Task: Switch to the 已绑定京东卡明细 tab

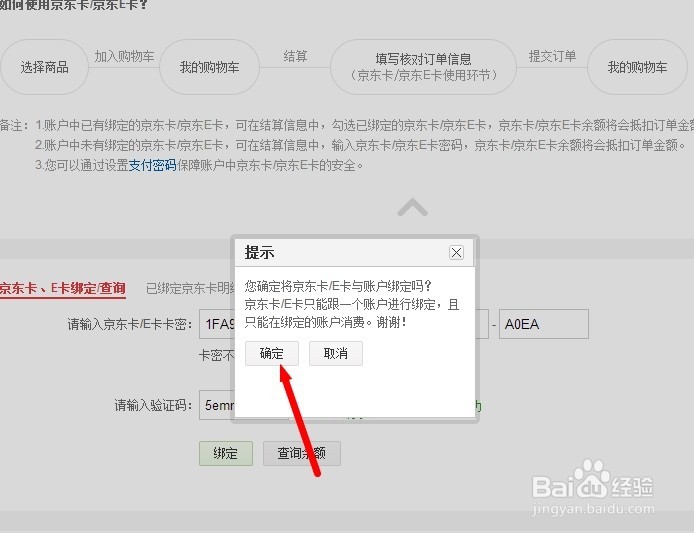Action: pyautogui.click(x=190, y=289)
